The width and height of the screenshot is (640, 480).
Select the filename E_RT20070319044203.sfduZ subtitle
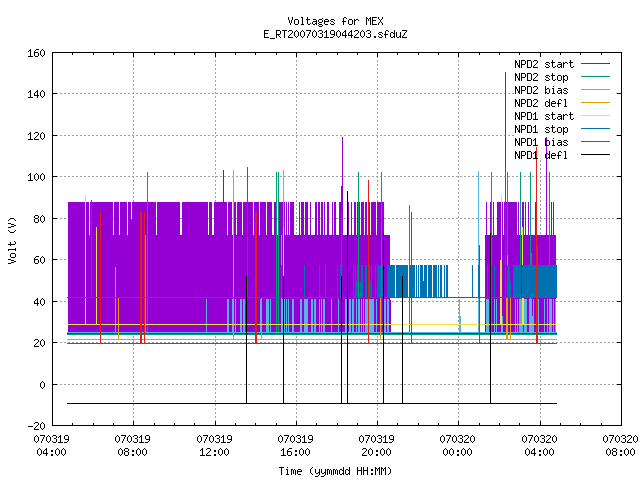pyautogui.click(x=335, y=34)
